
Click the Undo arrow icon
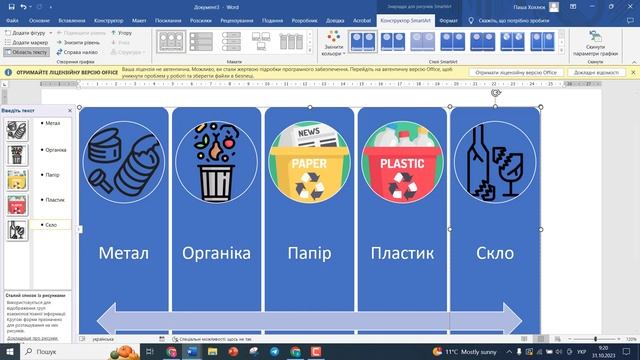coord(23,7)
